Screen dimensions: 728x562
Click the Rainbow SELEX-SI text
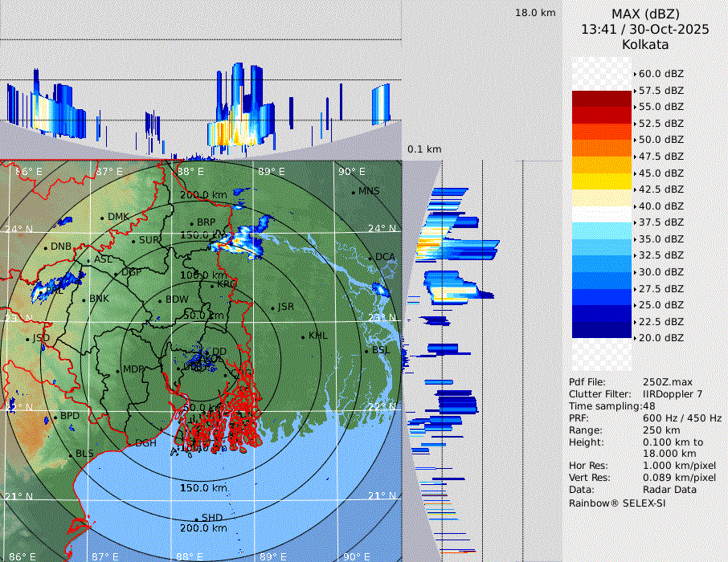point(617,503)
